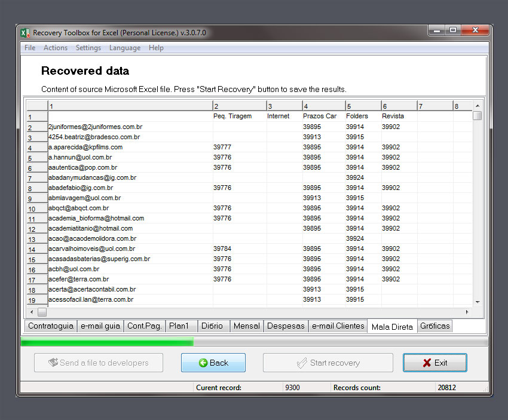Click the Back button
This screenshot has width=508, height=420.
tap(213, 363)
